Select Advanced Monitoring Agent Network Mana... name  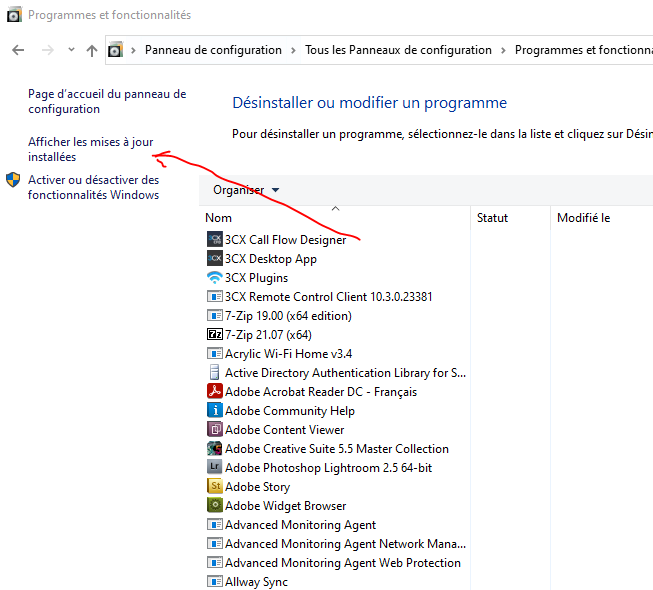pyautogui.click(x=345, y=544)
